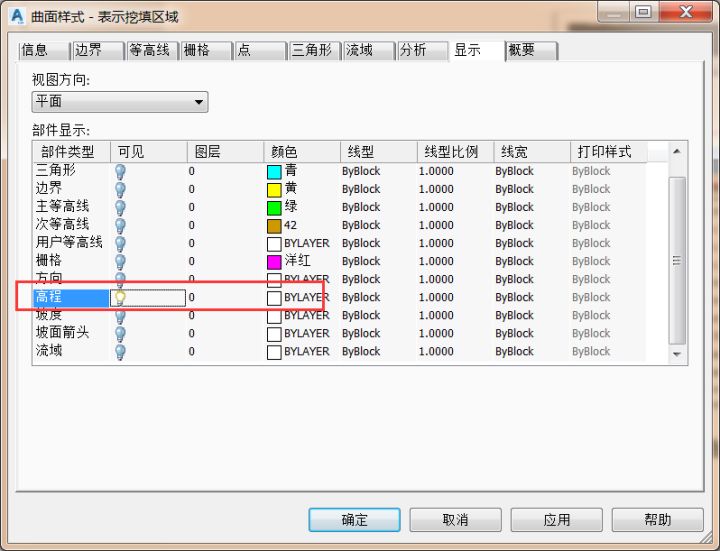Click the 应用 button
The image size is (720, 551).
point(557,520)
